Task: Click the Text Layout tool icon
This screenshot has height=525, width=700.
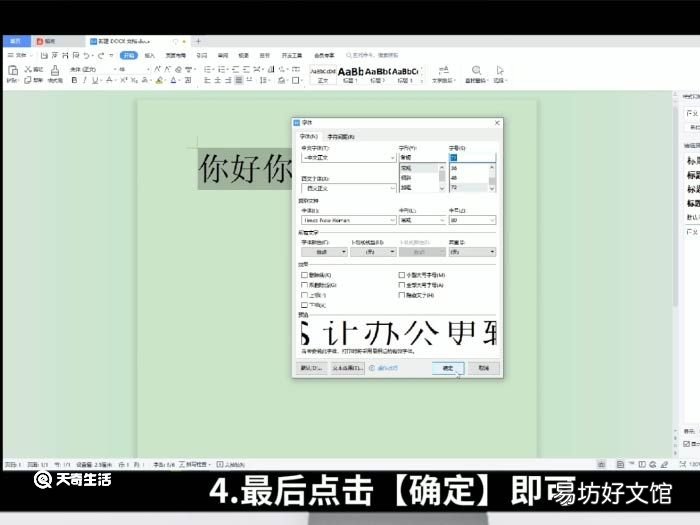Action: 444,70
